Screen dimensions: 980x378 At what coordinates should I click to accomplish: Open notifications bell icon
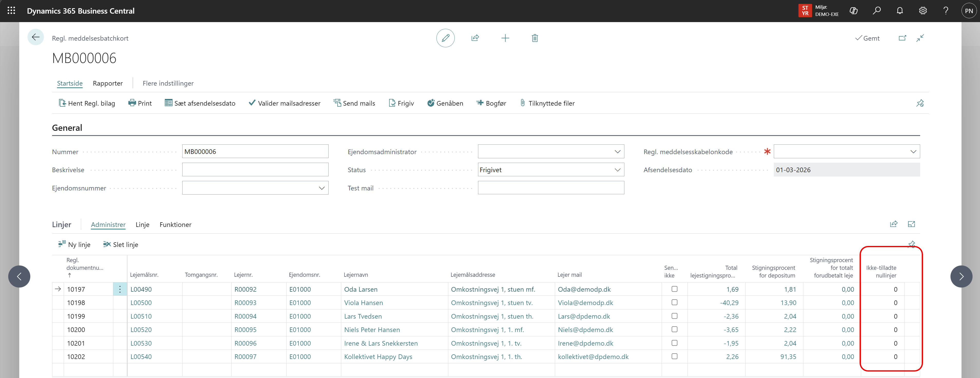point(899,11)
